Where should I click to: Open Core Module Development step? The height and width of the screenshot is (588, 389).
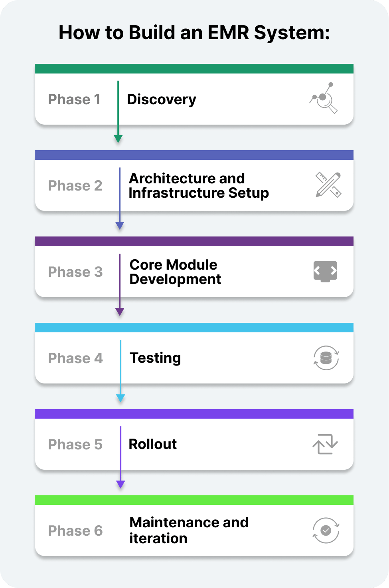[x=175, y=272]
